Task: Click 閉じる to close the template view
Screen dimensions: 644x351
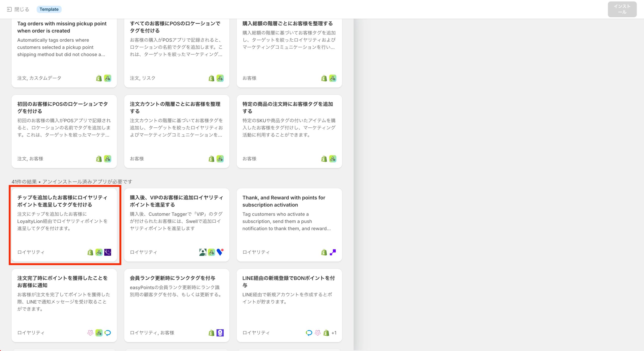Action: pyautogui.click(x=22, y=9)
